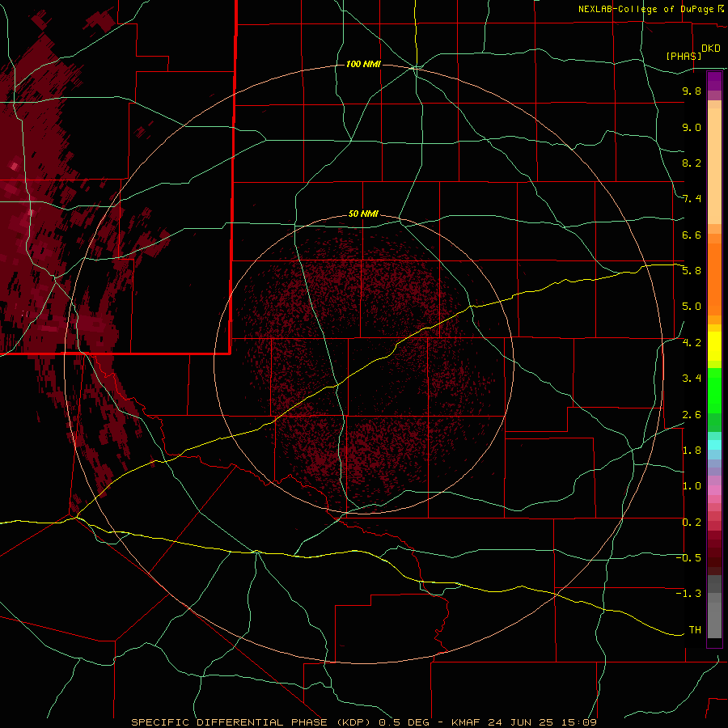Click the 50 NMI range ring label
Viewport: 728px width, 728px height.
coord(363,214)
